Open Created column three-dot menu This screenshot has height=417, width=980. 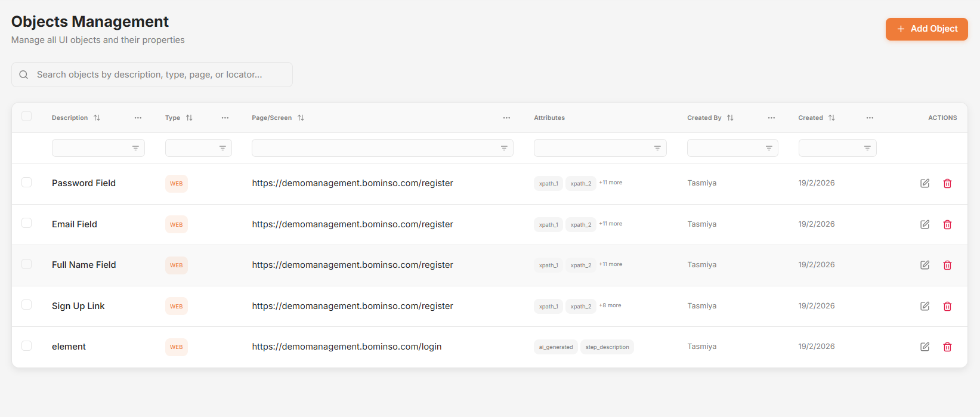[870, 118]
